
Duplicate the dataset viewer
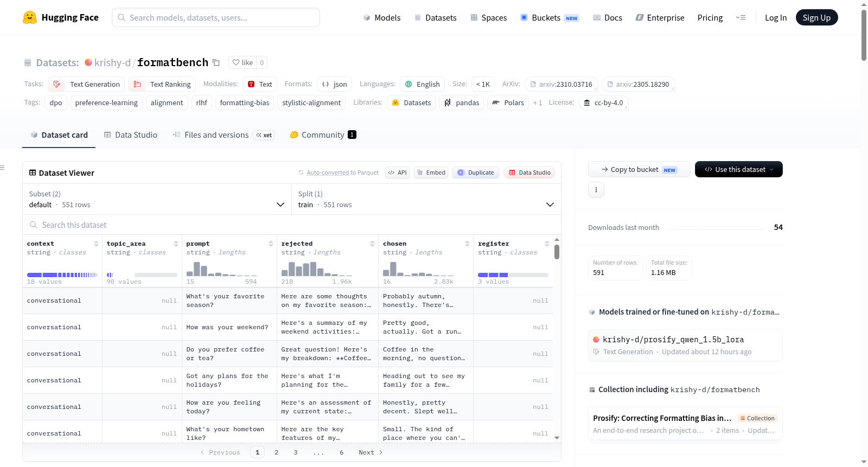pyautogui.click(x=476, y=172)
